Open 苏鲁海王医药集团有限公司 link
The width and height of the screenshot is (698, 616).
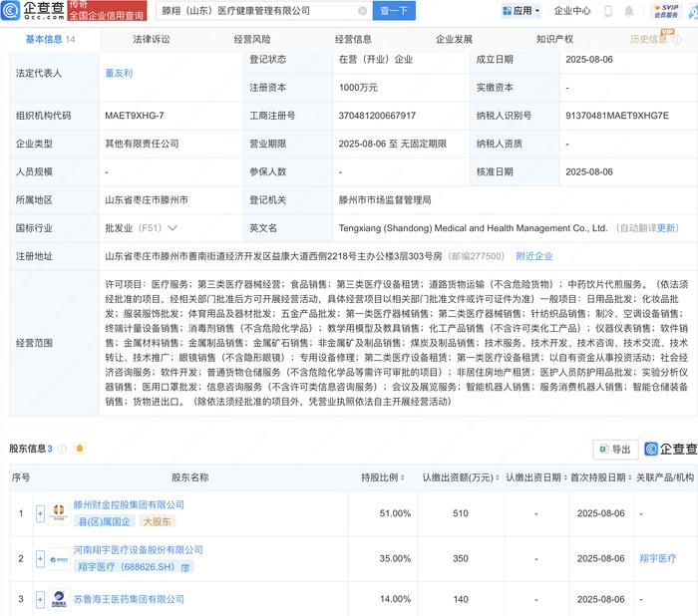tap(129, 599)
